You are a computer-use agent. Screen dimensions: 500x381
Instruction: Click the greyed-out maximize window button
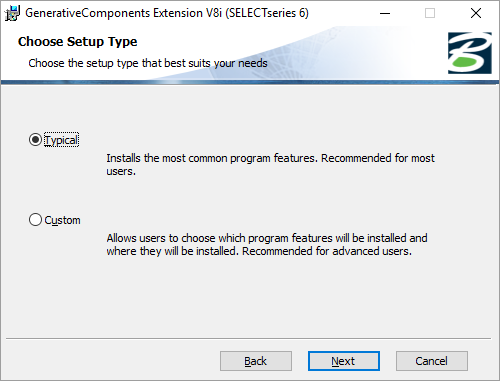430,13
